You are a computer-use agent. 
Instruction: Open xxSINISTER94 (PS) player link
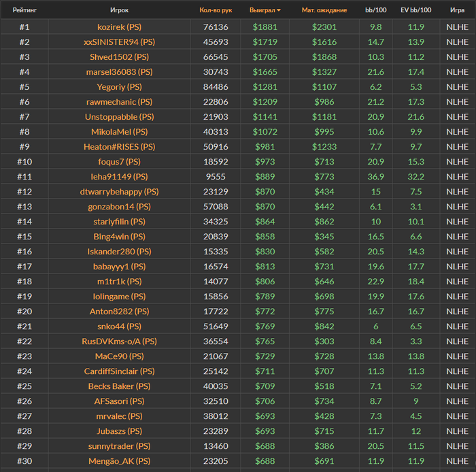coord(119,42)
